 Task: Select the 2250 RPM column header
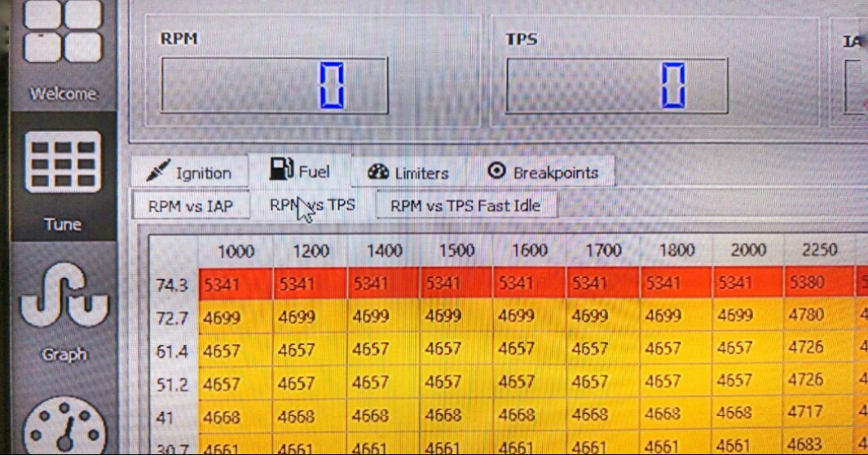click(819, 249)
